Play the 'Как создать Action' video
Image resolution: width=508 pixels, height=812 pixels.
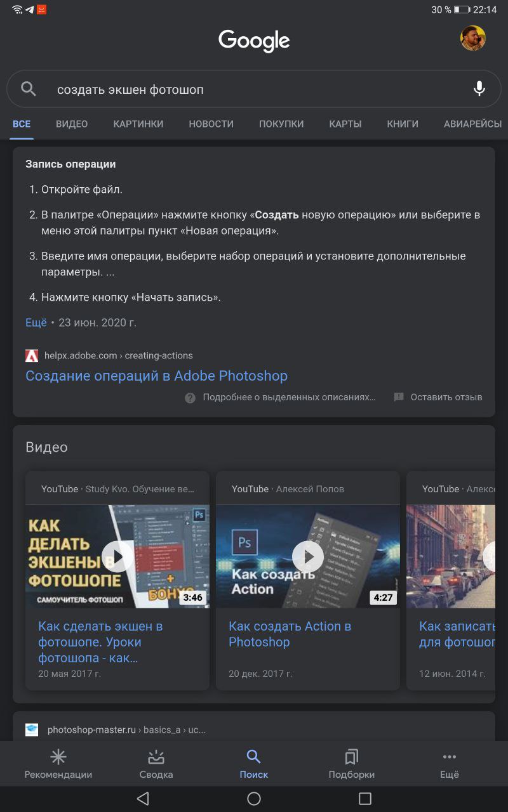tap(308, 556)
